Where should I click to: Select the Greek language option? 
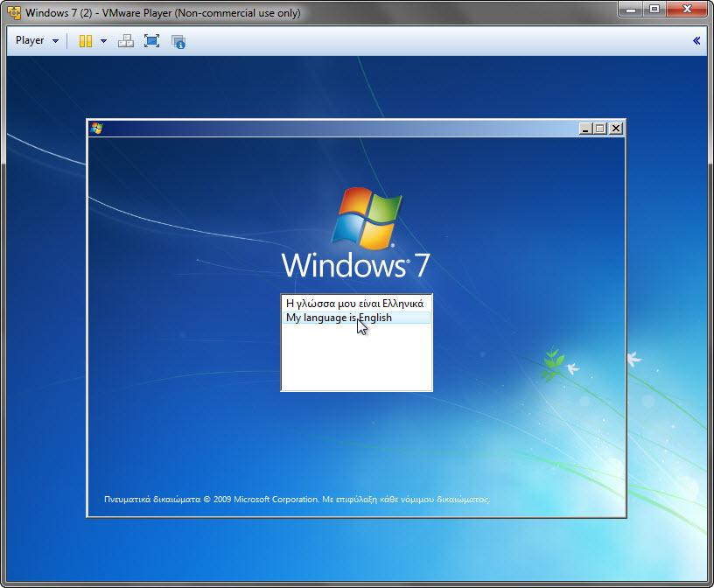(x=356, y=304)
